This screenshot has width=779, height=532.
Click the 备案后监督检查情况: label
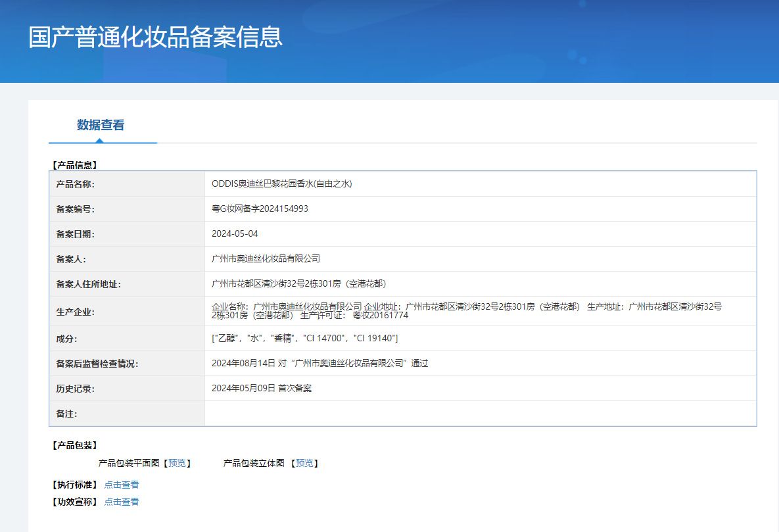coord(97,364)
